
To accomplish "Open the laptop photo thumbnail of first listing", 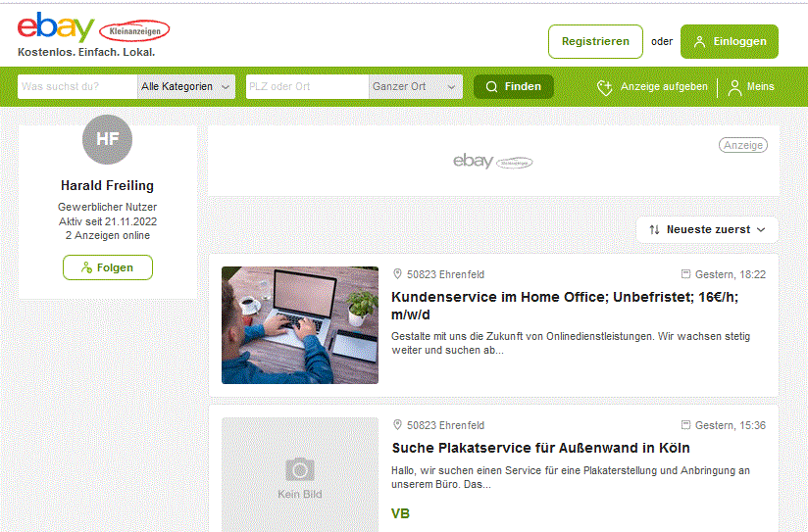I will tap(300, 325).
